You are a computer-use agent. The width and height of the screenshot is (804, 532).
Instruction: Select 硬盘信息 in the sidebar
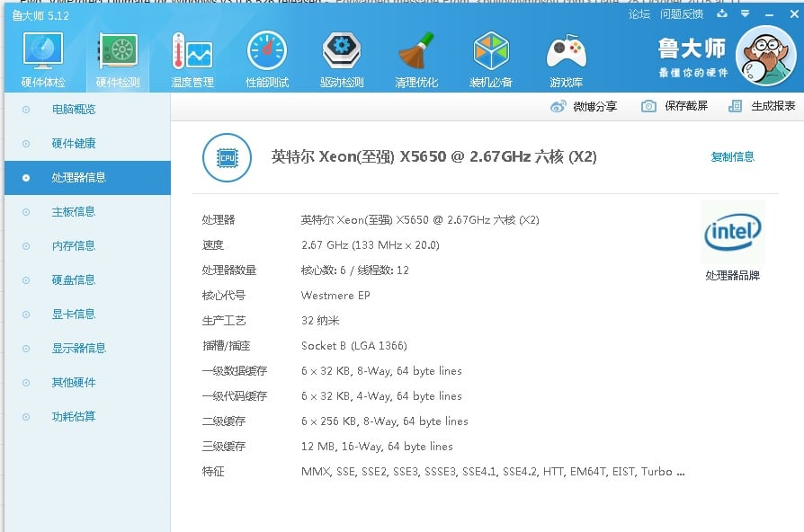pos(87,279)
